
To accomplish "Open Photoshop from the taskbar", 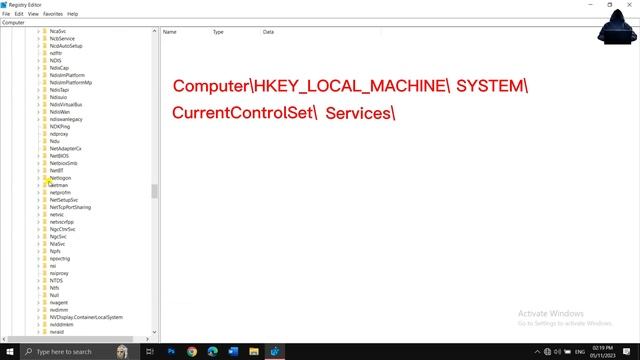I will click(x=171, y=351).
